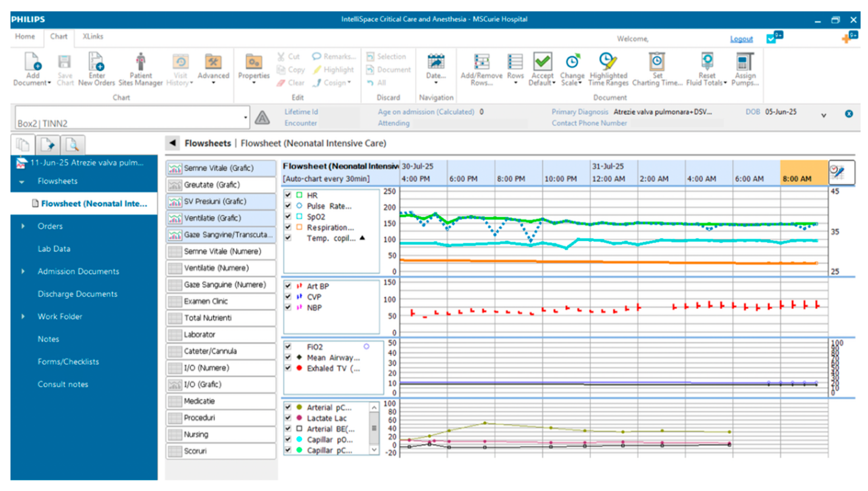Click the Accept Default checkmark icon
868x491 pixels.
coord(542,62)
